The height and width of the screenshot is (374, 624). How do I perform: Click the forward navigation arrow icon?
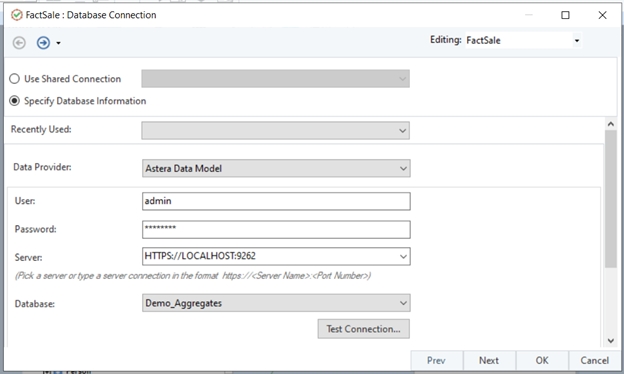tap(43, 43)
